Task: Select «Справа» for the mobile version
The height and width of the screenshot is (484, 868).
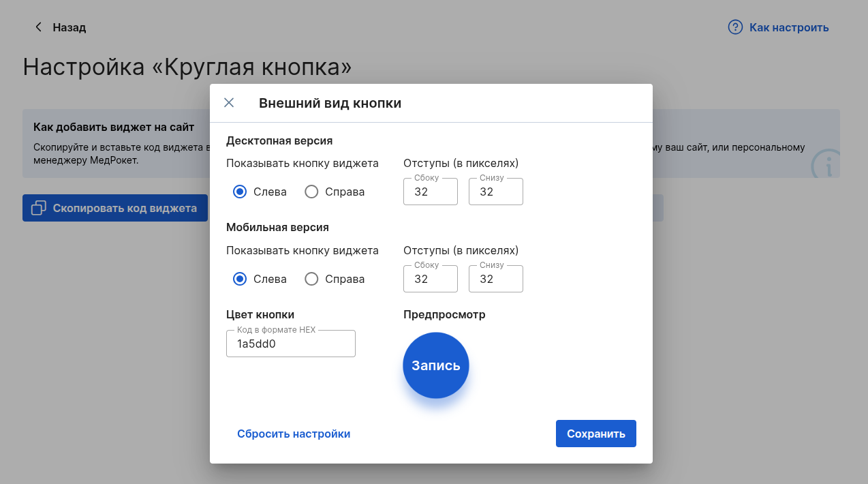Action: pos(311,279)
